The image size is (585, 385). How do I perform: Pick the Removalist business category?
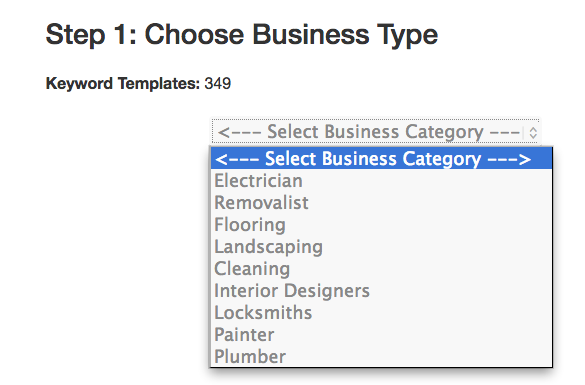(381, 203)
